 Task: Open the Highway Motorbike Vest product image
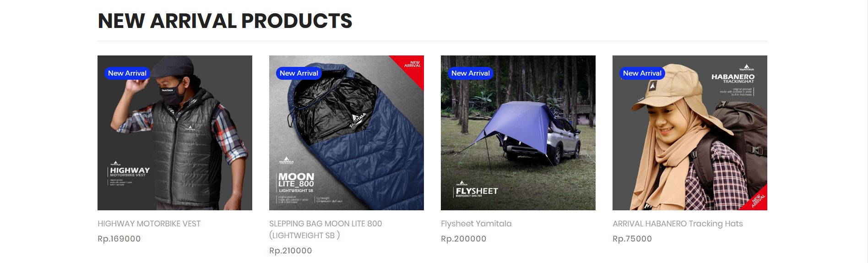point(175,133)
